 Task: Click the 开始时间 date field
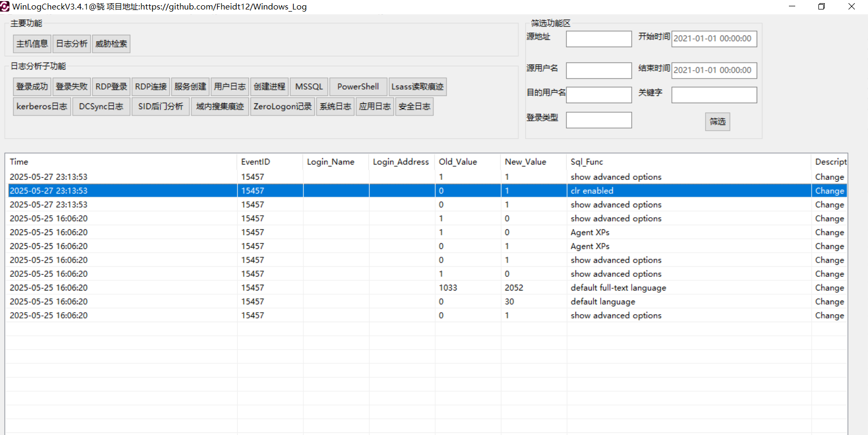tap(715, 39)
